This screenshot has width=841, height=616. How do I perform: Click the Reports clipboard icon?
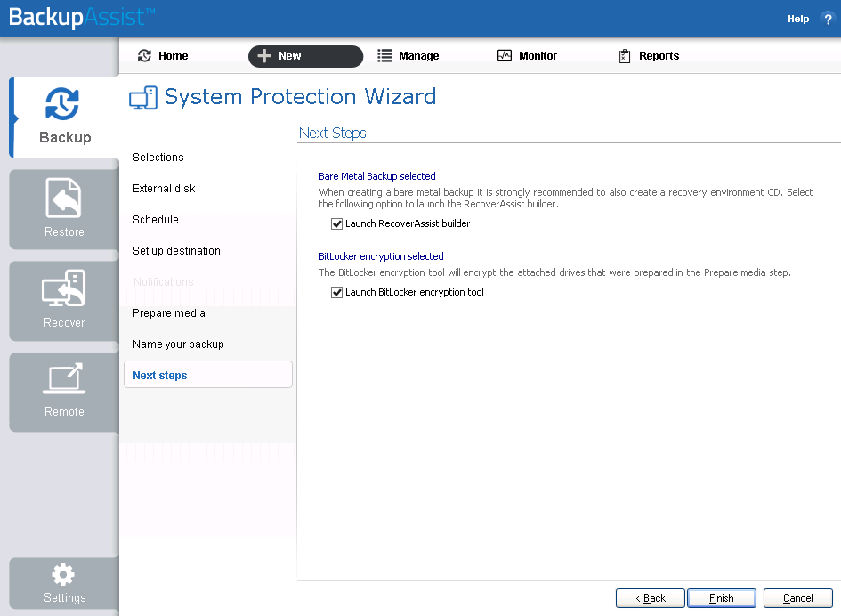pos(625,56)
